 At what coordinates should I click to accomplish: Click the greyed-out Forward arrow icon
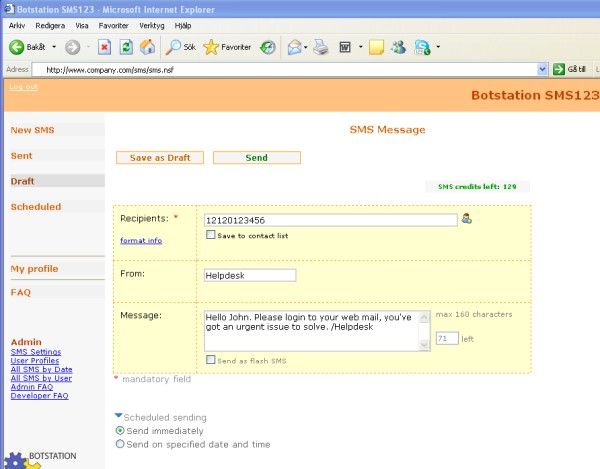[72, 47]
